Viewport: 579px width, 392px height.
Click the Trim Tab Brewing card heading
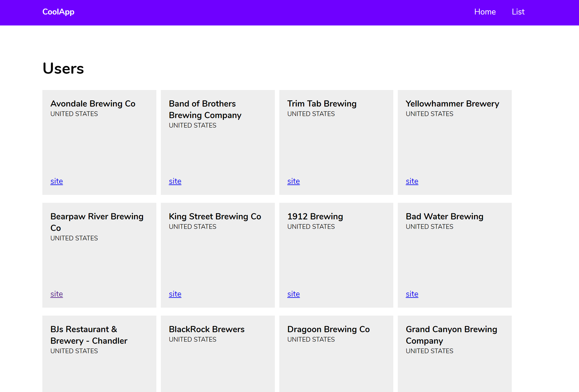click(322, 104)
